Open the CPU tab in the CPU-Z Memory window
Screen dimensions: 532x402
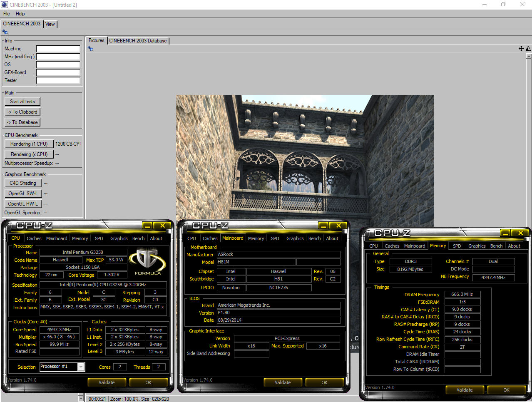374,246
